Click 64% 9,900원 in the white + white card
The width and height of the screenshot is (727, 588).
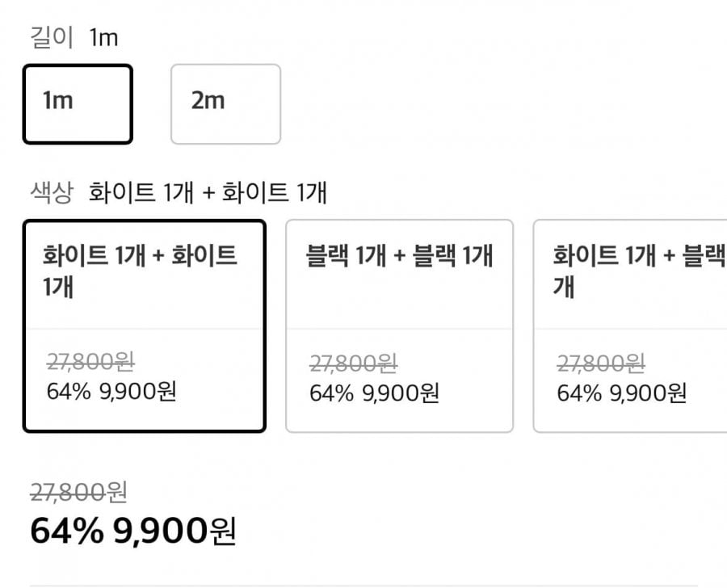(x=112, y=392)
